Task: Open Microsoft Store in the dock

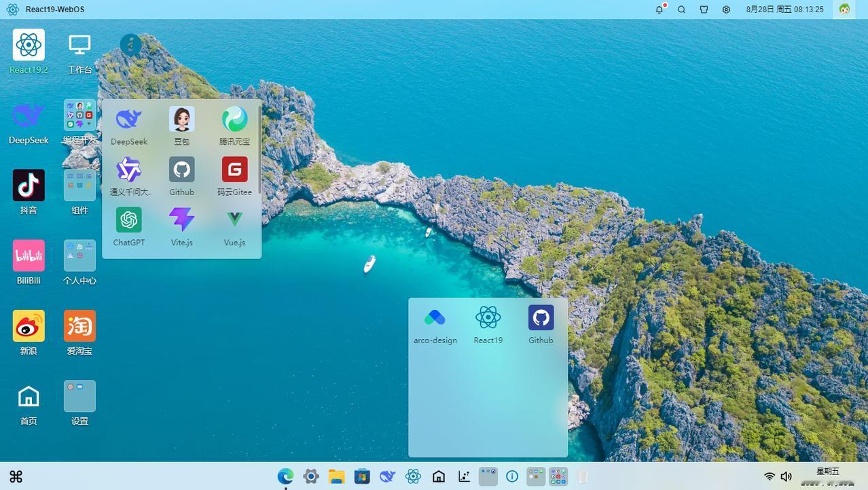Action: click(x=362, y=476)
